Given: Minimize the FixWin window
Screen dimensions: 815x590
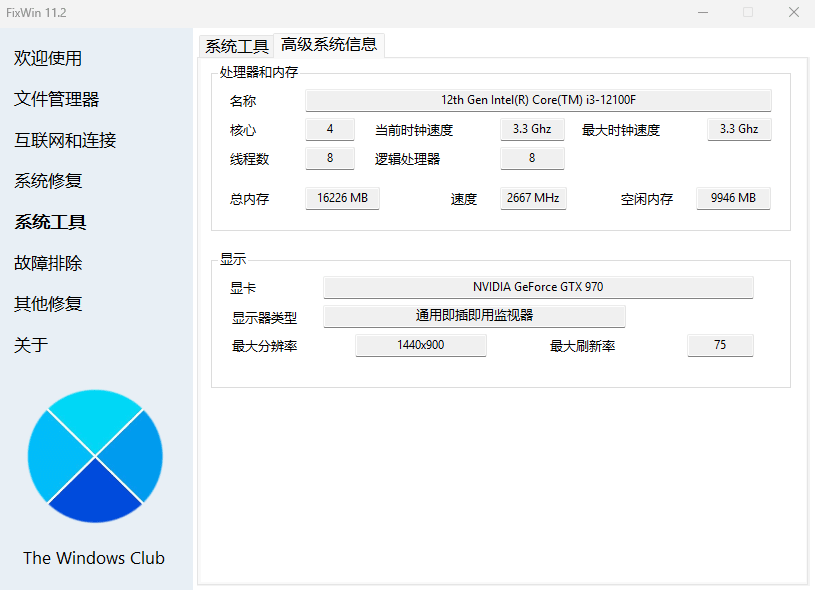Looking at the screenshot, I should 703,12.
